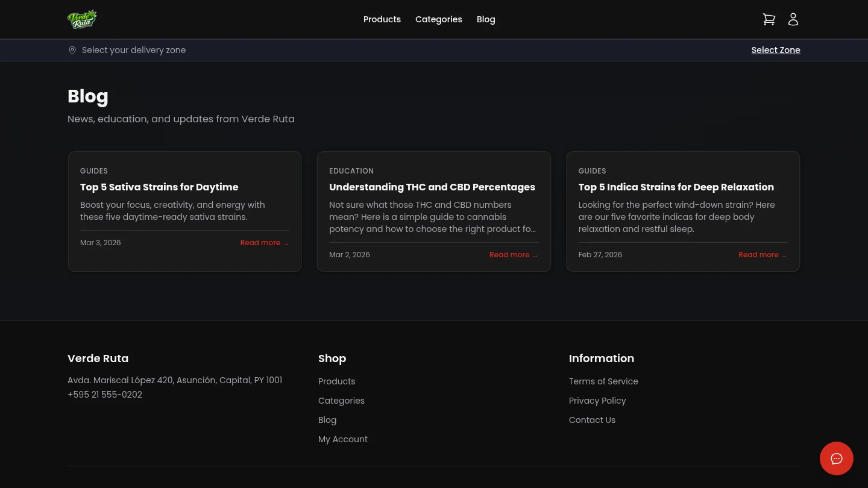Image resolution: width=868 pixels, height=488 pixels.
Task: Open Terms of Service in footer
Action: click(603, 381)
